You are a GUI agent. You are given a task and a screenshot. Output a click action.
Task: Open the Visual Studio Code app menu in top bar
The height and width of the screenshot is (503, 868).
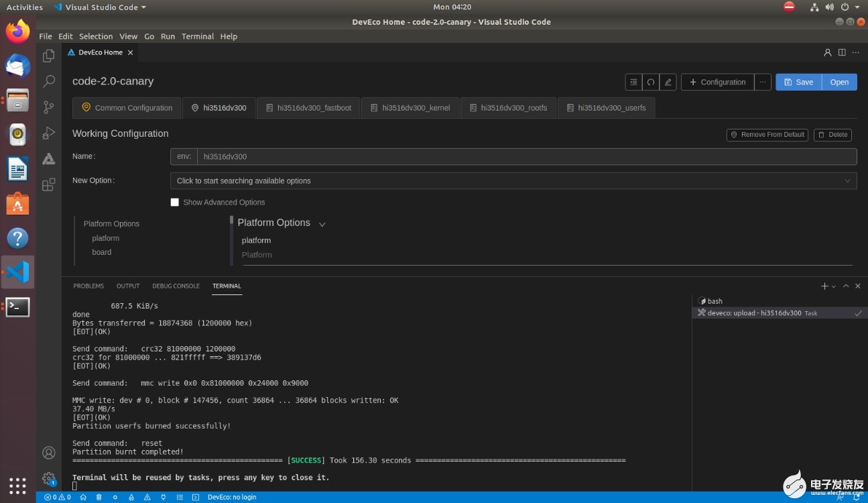100,7
